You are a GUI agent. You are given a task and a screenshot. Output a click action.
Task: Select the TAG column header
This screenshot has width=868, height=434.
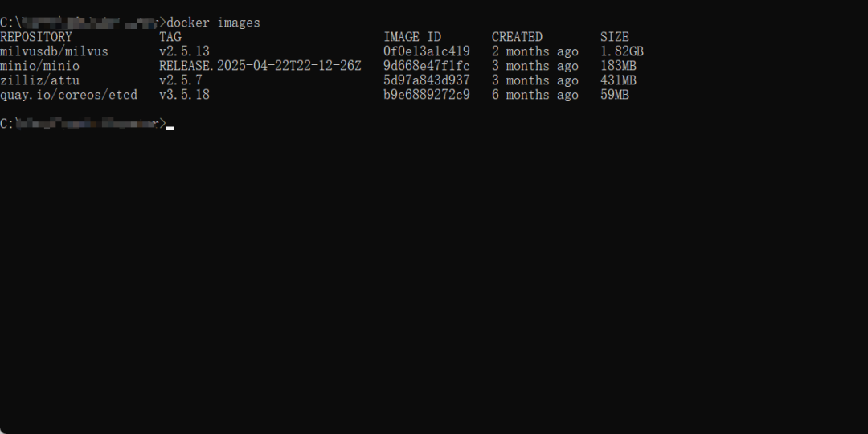click(170, 37)
